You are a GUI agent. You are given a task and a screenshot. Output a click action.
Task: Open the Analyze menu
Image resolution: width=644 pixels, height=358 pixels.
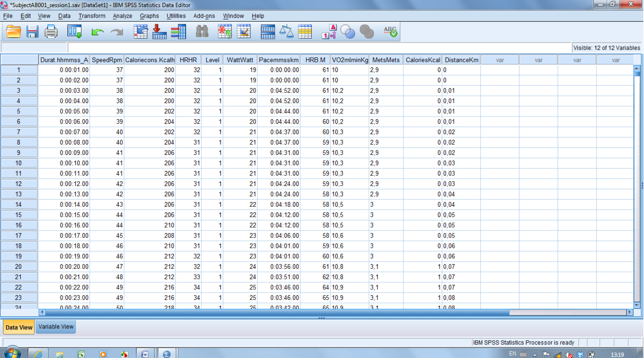(122, 16)
